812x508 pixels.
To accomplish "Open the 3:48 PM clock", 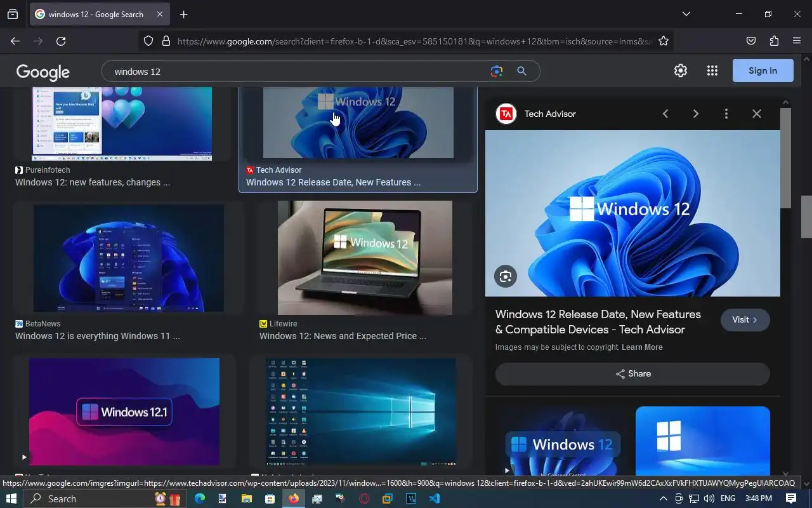I will pyautogui.click(x=758, y=498).
